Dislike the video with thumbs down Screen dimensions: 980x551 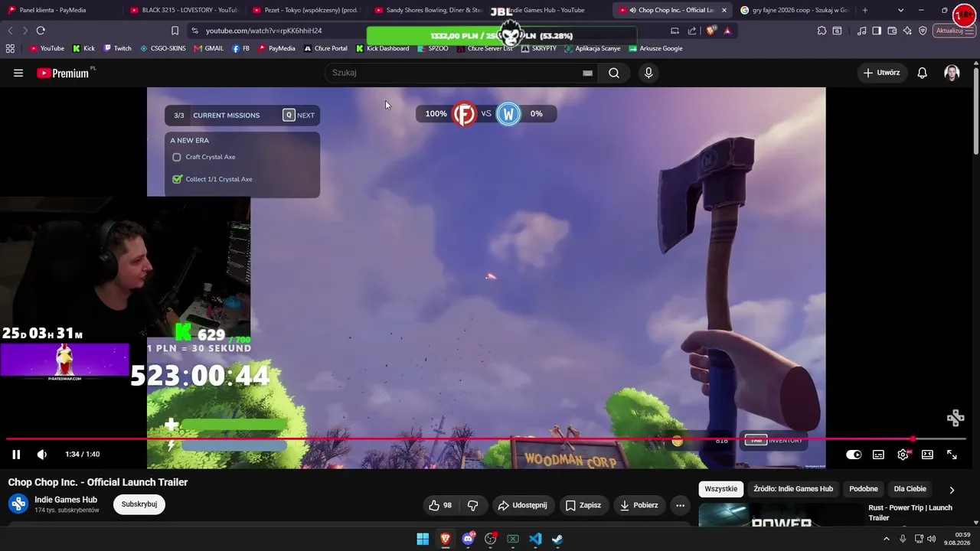(x=473, y=505)
